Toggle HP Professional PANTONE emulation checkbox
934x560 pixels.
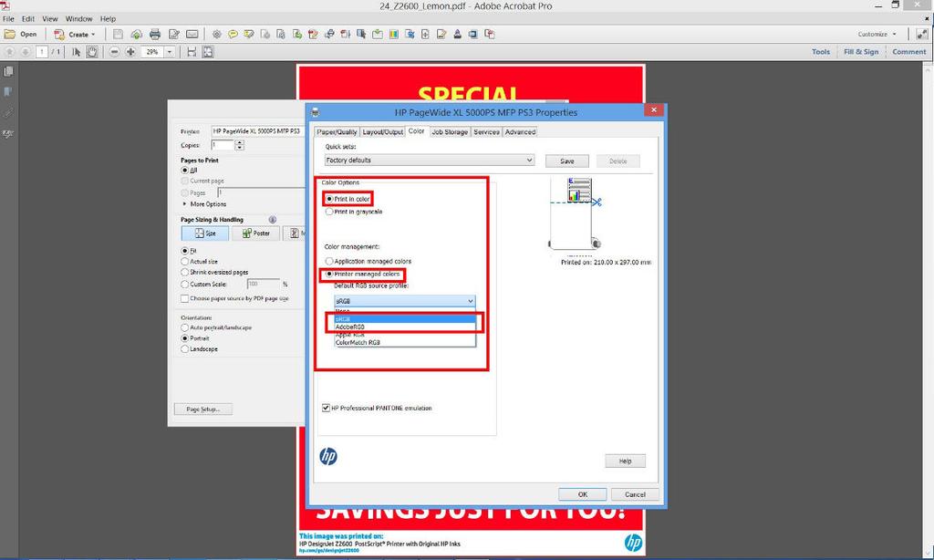pos(326,408)
